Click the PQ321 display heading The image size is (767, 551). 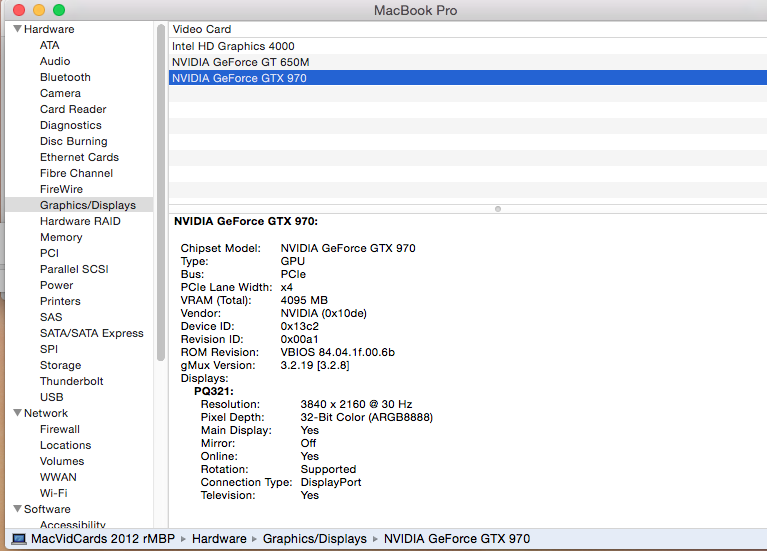pos(214,391)
